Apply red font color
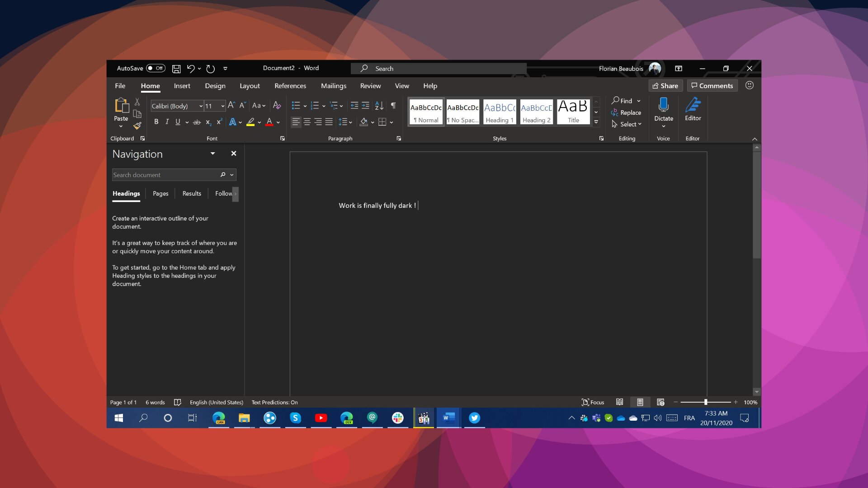The width and height of the screenshot is (868, 488). click(269, 122)
